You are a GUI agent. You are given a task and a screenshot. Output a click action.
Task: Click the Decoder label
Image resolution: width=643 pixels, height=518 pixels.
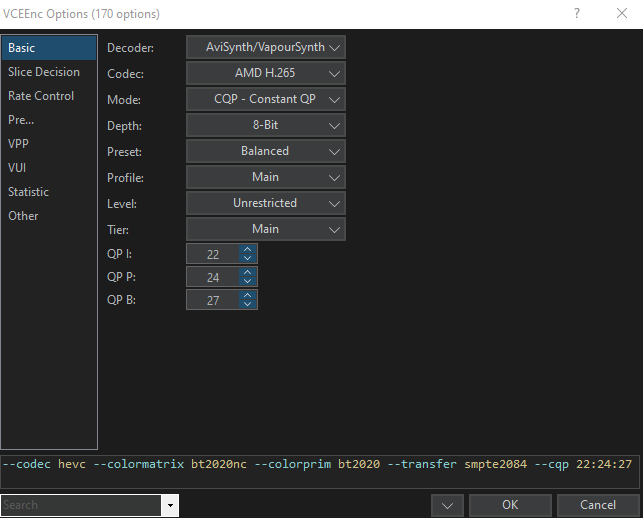(130, 48)
